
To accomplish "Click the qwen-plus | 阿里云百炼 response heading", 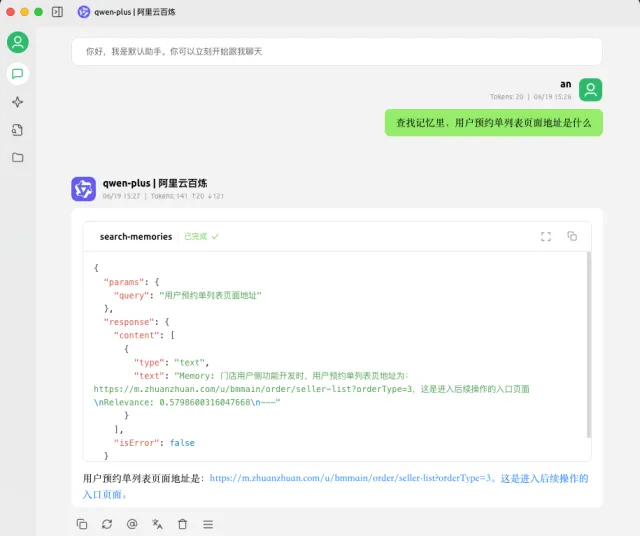I will pos(155,183).
